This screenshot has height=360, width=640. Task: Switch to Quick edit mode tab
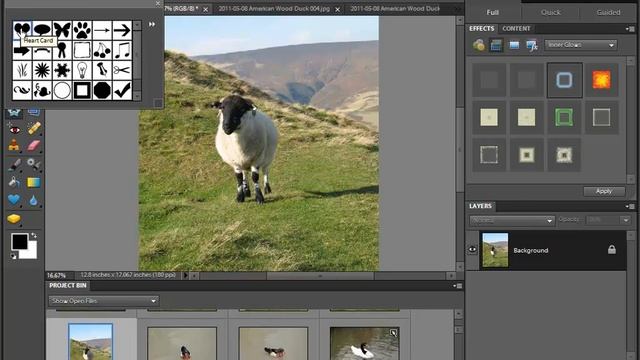(x=551, y=12)
